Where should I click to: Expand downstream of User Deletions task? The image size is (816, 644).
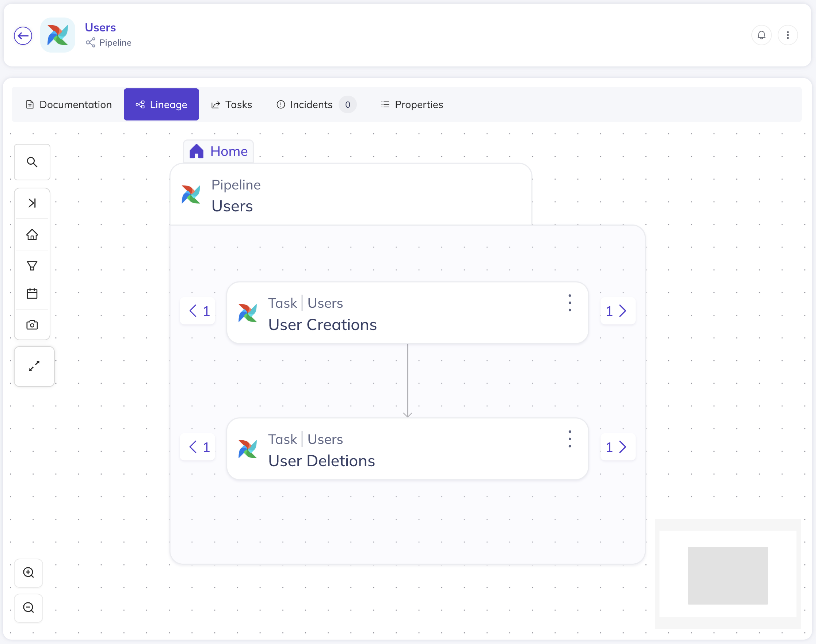coord(617,447)
